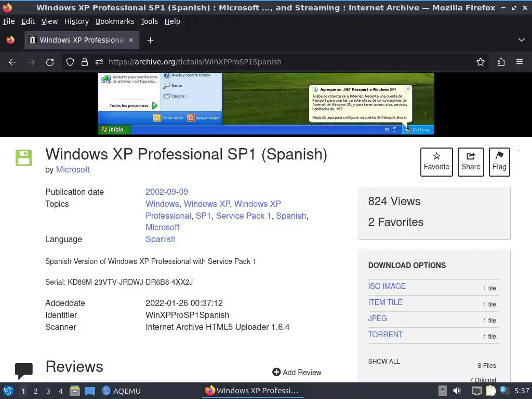Flag this item
The height and width of the screenshot is (399, 532).
click(499, 162)
